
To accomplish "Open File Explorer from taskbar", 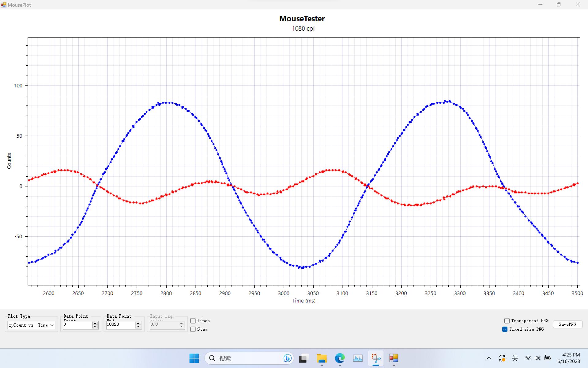I will (322, 358).
